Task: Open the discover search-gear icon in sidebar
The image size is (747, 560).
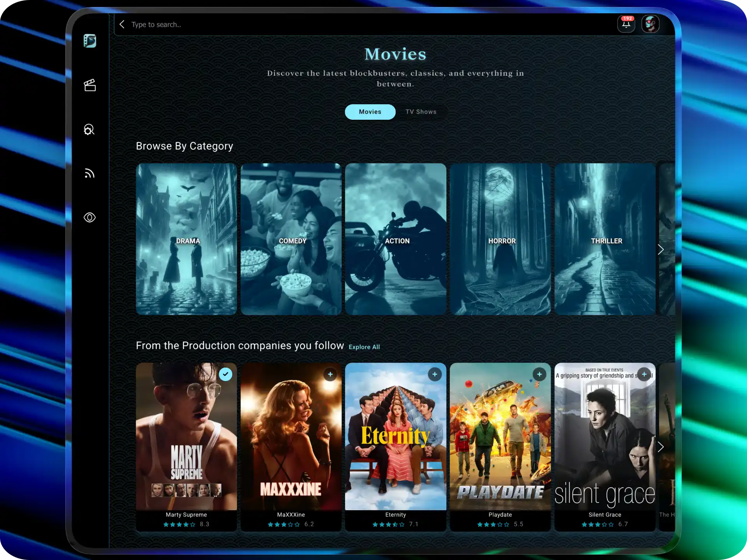Action: pos(89,129)
